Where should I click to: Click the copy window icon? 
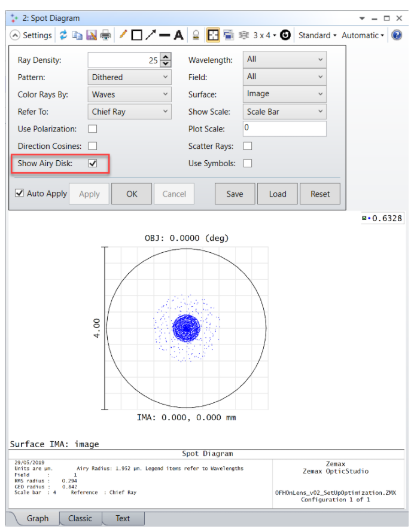click(x=77, y=35)
